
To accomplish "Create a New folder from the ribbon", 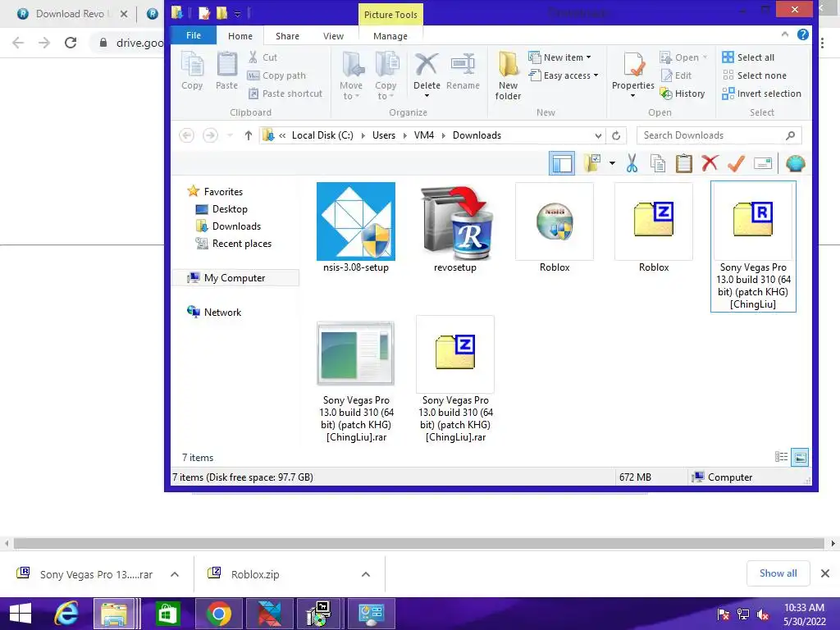I will [x=508, y=75].
